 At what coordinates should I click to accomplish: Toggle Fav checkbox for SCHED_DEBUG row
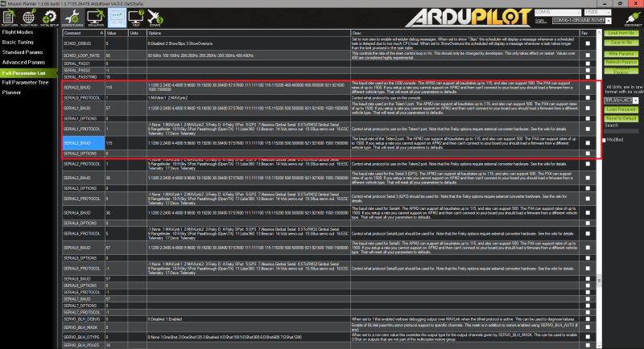(588, 43)
